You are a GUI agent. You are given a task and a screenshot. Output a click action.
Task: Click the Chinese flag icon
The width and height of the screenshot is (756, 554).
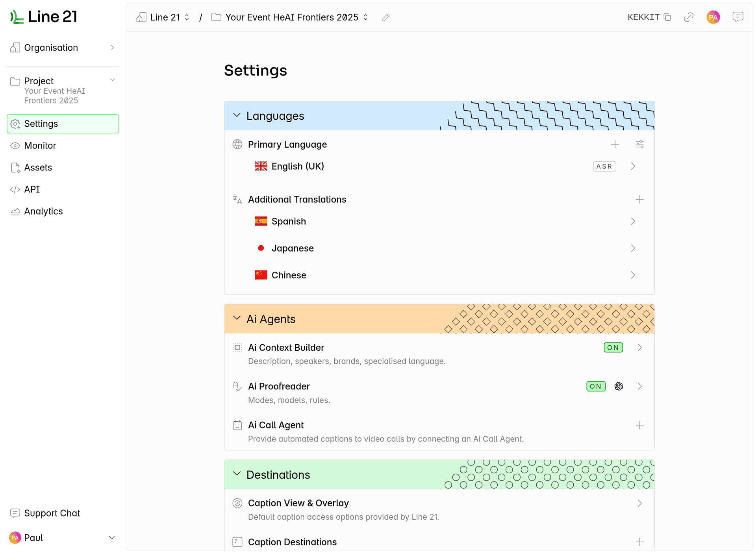[x=261, y=275]
